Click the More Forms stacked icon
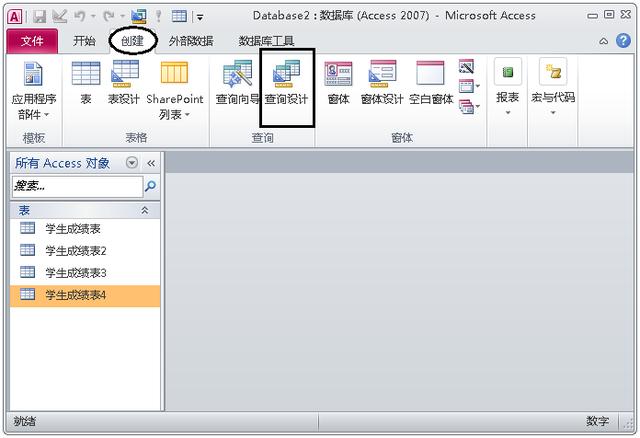 [466, 107]
